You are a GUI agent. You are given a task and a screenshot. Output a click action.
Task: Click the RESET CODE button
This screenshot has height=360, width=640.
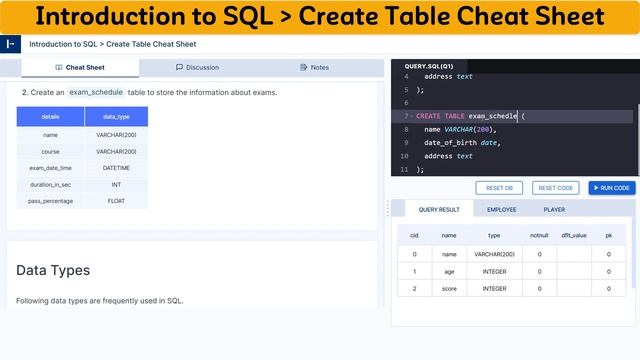click(556, 188)
